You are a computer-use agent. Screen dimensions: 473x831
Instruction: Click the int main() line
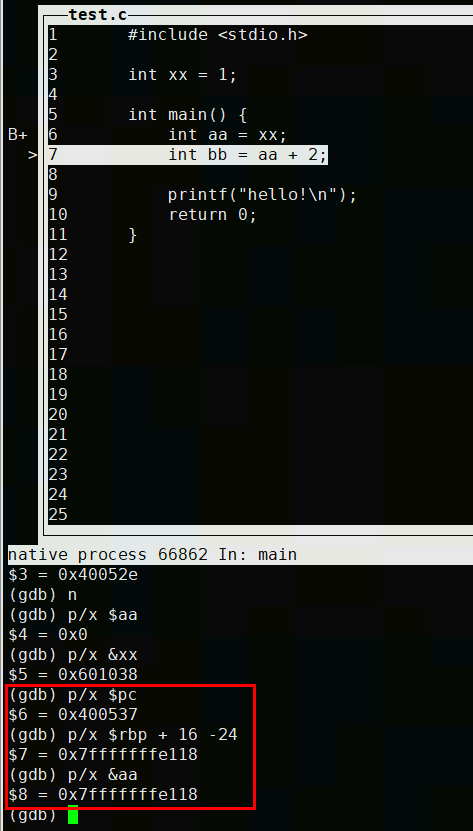tap(188, 115)
